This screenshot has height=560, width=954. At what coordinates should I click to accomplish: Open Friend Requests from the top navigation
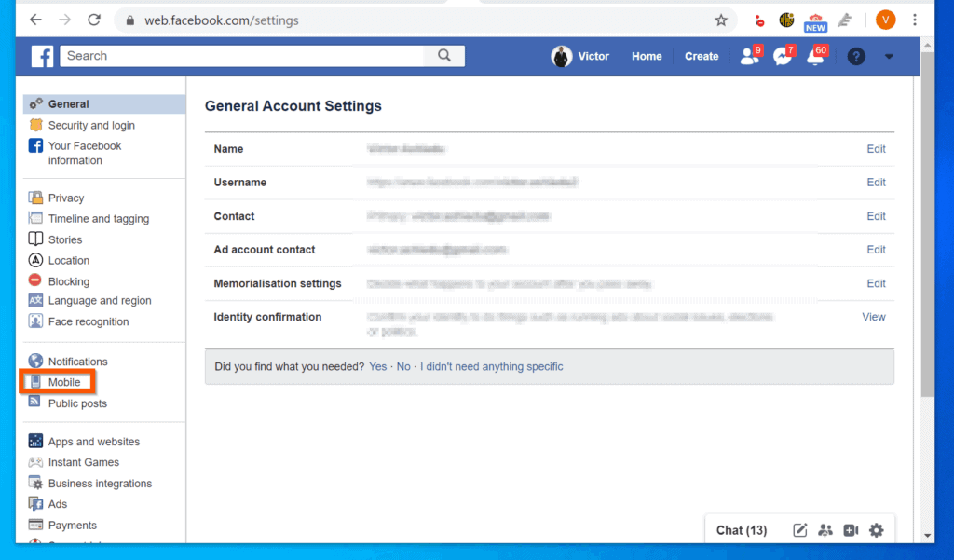point(750,56)
